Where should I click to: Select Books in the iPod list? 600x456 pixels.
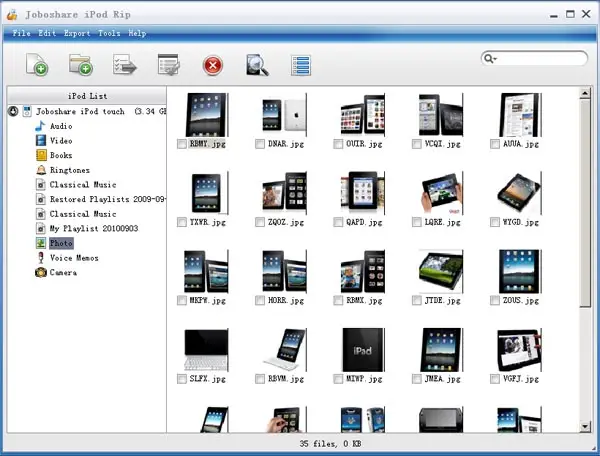coord(61,155)
